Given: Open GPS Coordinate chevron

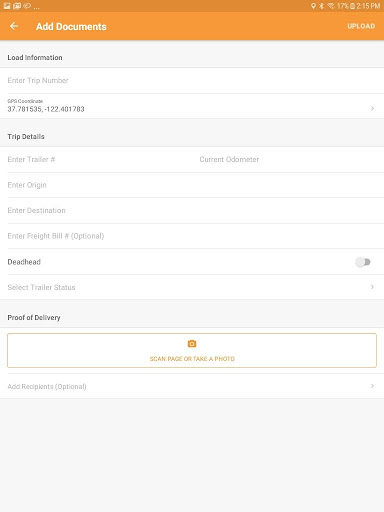Looking at the screenshot, I should tap(372, 108).
